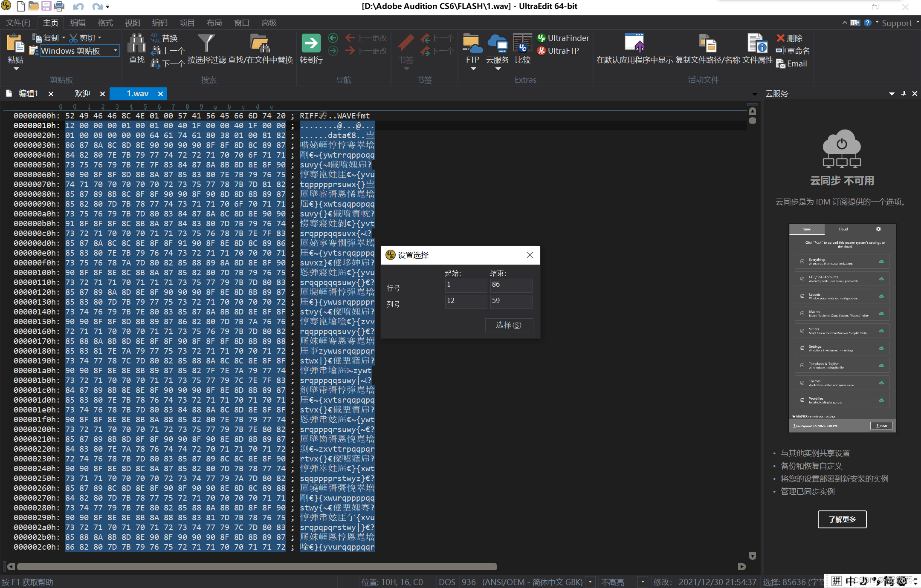Click the Paste clipboard icon

coord(15,44)
